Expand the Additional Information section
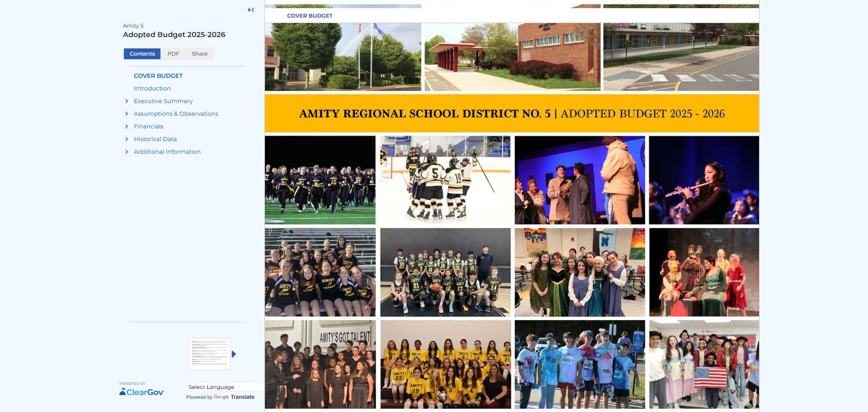 tap(127, 152)
